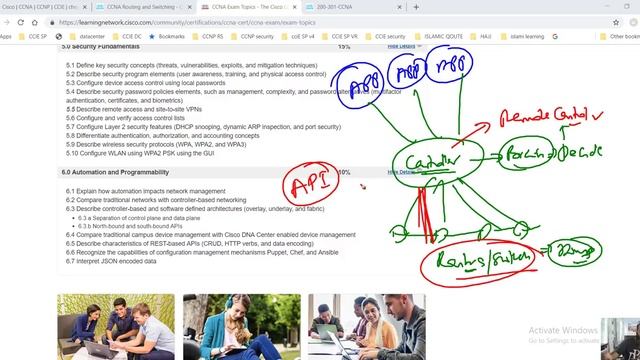Click the address bar URL field
The height and width of the screenshot is (360, 640).
tap(187, 23)
